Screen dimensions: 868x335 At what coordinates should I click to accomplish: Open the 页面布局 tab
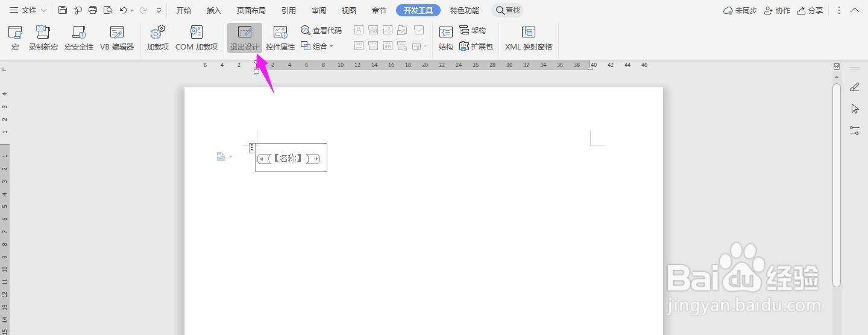(251, 10)
